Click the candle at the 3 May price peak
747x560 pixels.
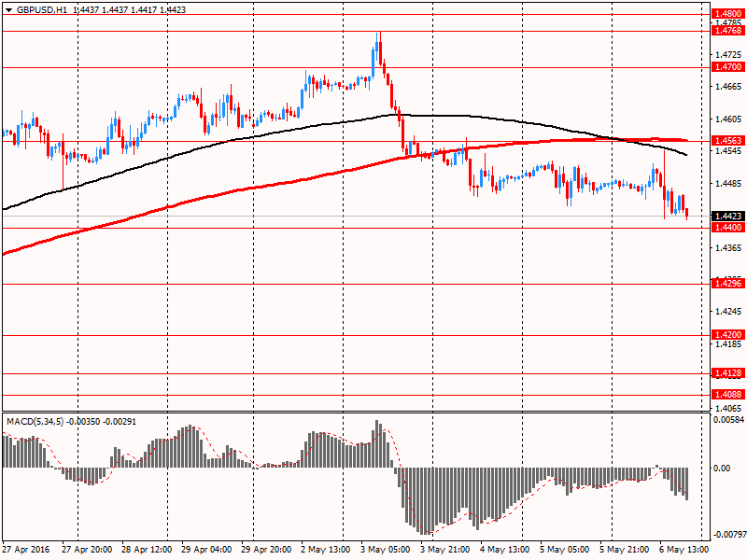click(380, 48)
